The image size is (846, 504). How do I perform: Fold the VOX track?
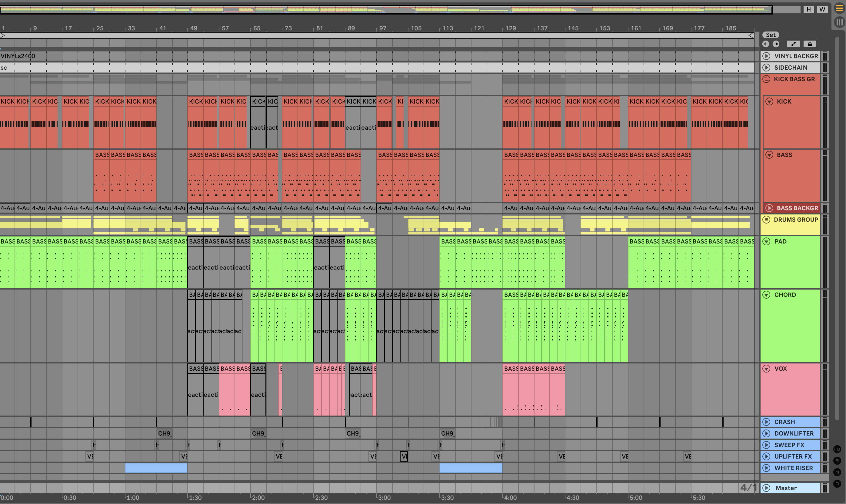tap(766, 369)
